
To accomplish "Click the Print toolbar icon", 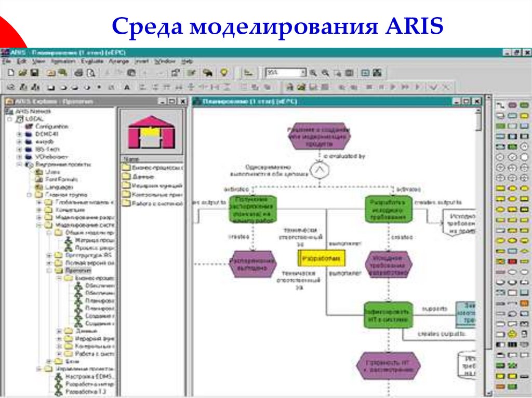I will [79, 73].
